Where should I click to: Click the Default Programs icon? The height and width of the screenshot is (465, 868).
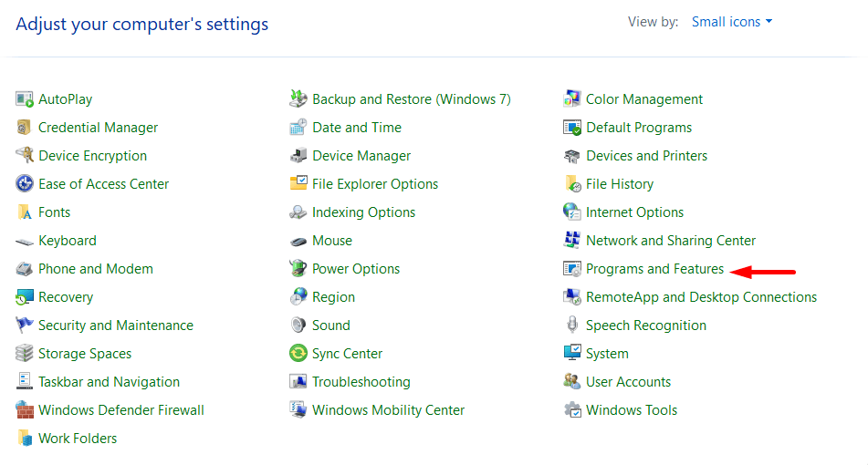[572, 128]
